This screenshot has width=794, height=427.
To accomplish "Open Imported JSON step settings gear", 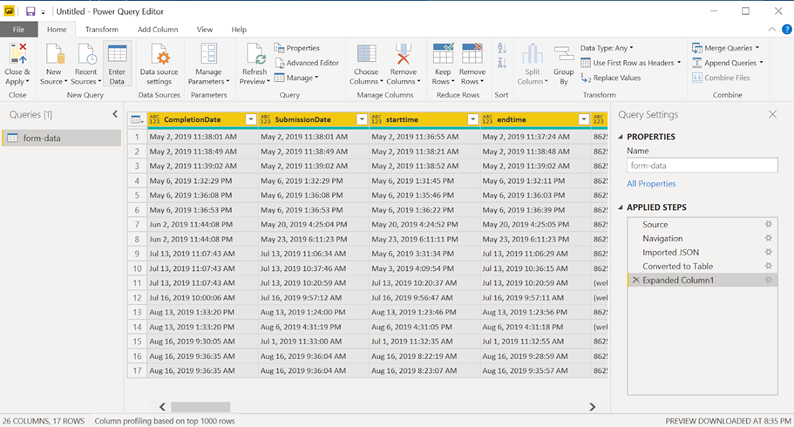I will [768, 252].
